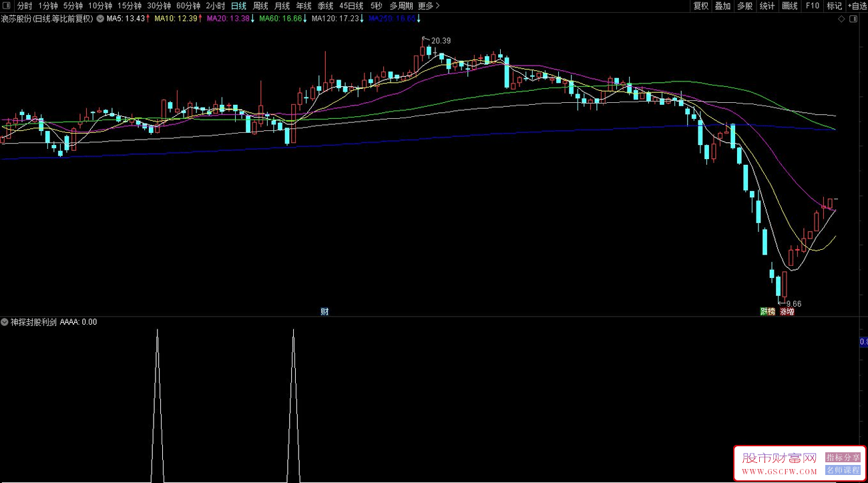
Task: Click the 标记 mark button
Action: pyautogui.click(x=834, y=6)
